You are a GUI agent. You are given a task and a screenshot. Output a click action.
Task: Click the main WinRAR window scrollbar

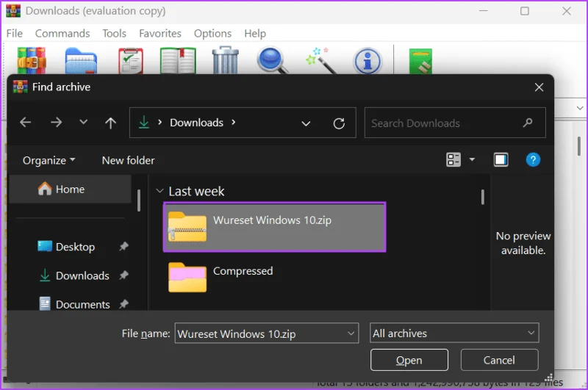579,146
